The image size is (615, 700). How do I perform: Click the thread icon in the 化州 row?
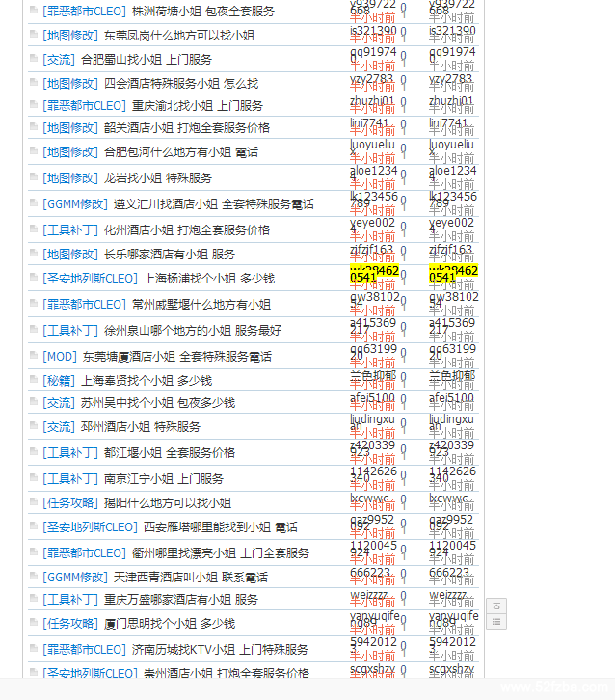33,229
